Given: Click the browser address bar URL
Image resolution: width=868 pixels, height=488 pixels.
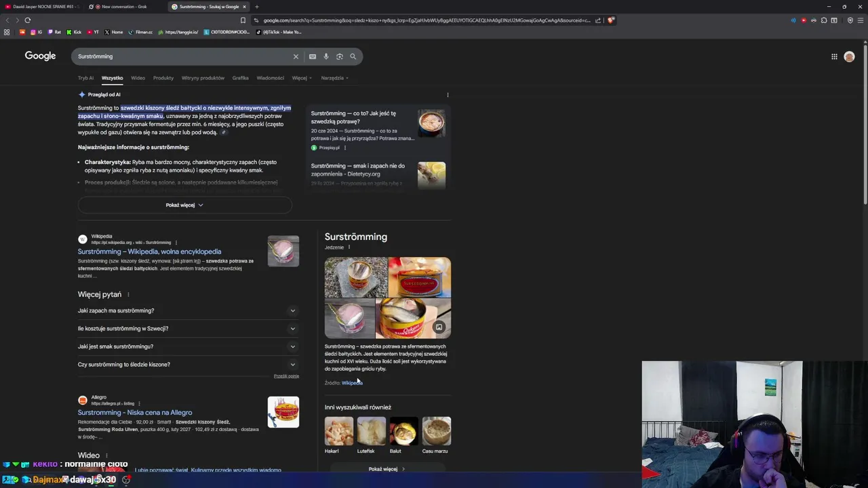Looking at the screenshot, I should (426, 20).
